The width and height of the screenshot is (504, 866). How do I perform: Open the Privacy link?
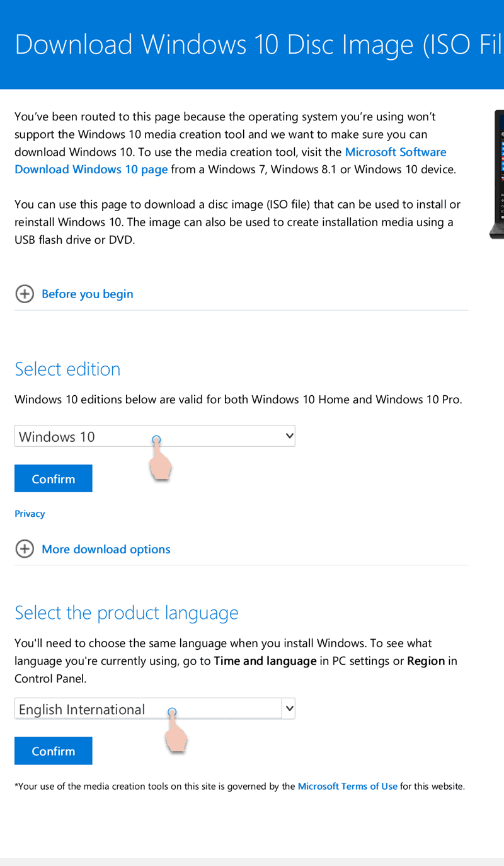30,514
